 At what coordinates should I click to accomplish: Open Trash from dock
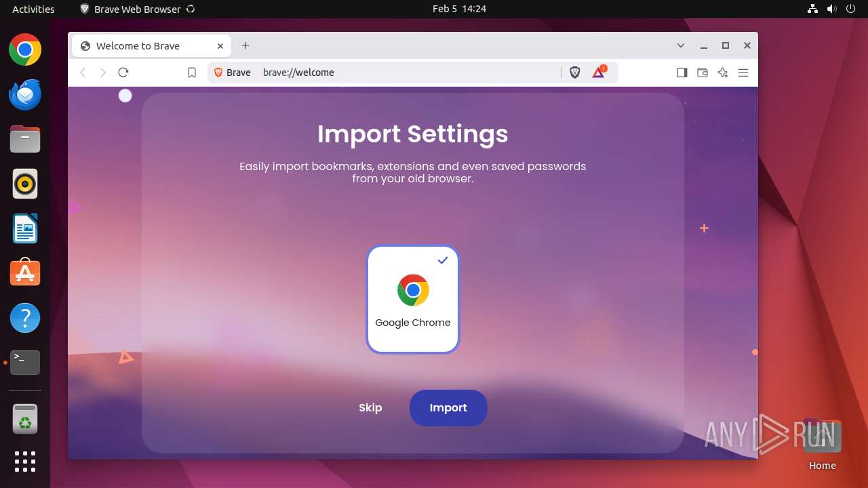tap(25, 418)
